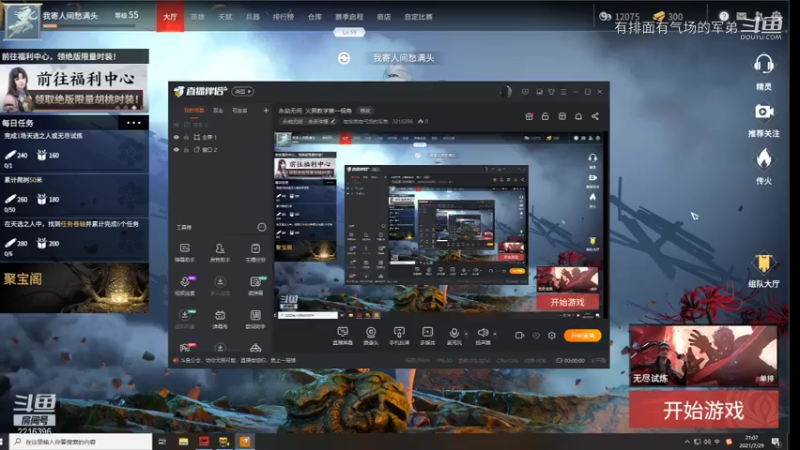Toggle preview eye icon beside settings gear
The height and width of the screenshot is (450, 800).
[x=536, y=335]
